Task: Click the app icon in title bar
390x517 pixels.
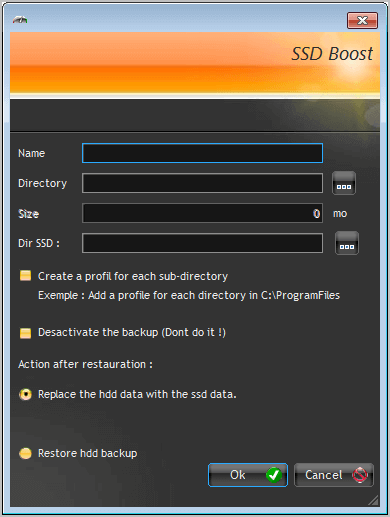Action: point(20,20)
